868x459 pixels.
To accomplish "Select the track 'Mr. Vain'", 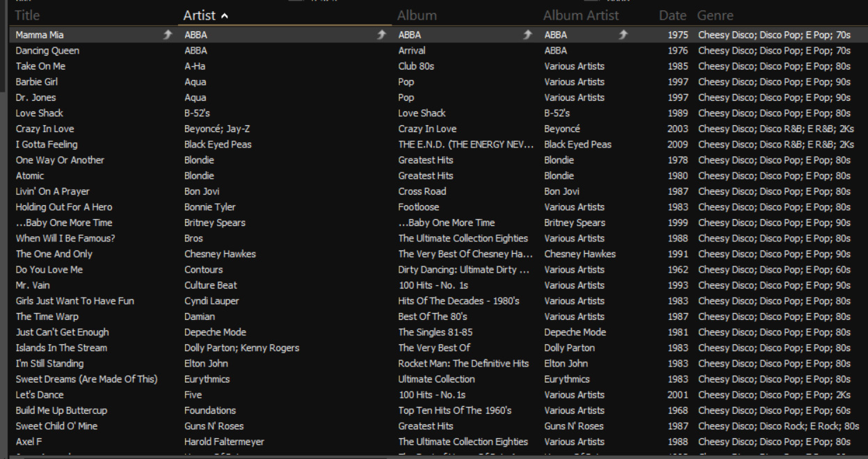I will click(x=33, y=285).
